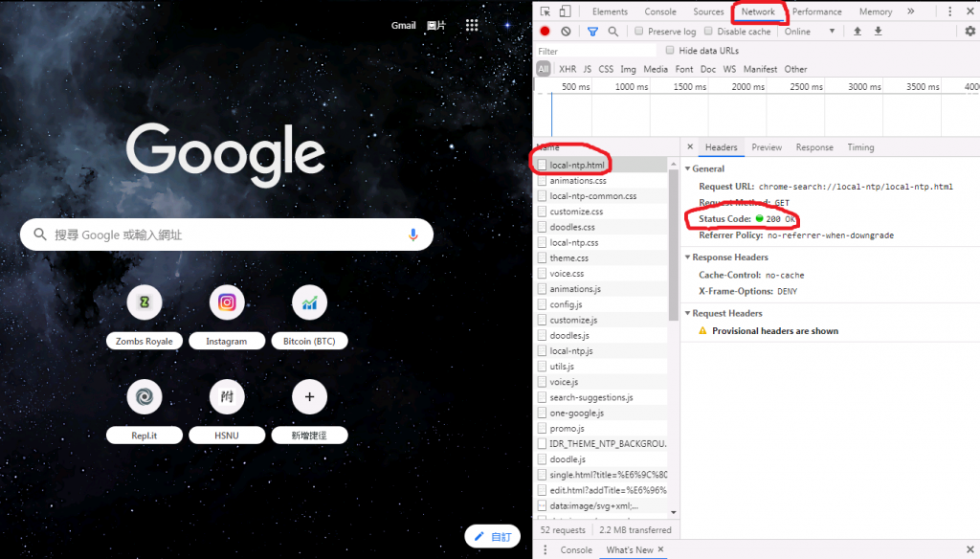This screenshot has width=980, height=559.
Task: Switch to the Console tab in top bar
Action: tap(660, 11)
